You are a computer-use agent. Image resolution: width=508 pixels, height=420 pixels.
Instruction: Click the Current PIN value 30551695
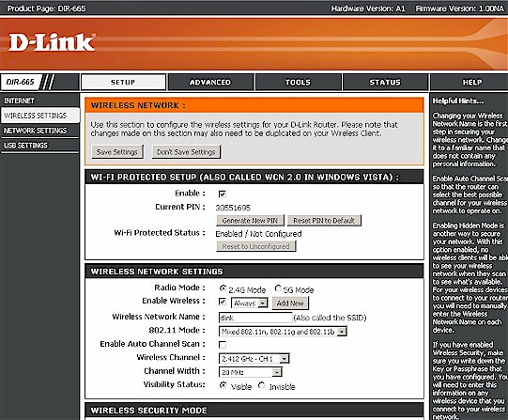(x=233, y=208)
